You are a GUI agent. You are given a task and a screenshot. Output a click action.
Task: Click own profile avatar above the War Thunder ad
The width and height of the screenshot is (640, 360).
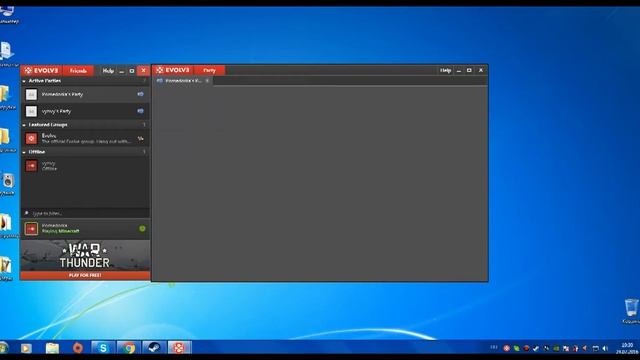(31, 229)
